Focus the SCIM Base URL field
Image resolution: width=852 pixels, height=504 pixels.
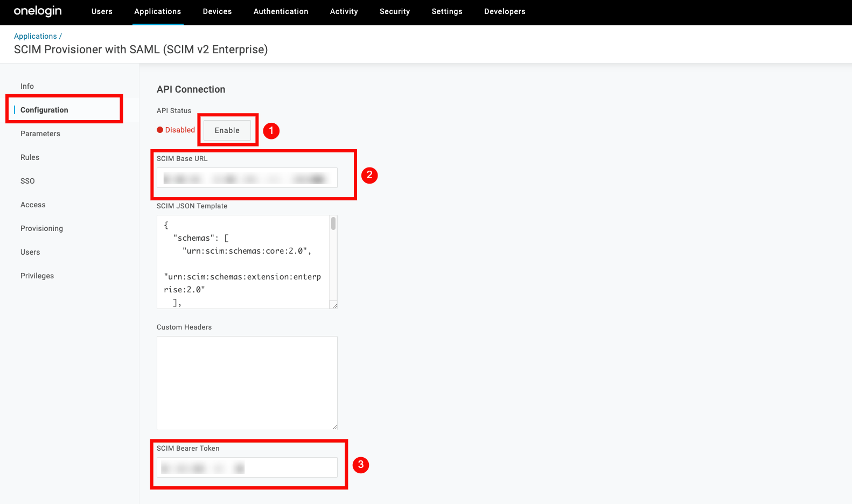247,178
